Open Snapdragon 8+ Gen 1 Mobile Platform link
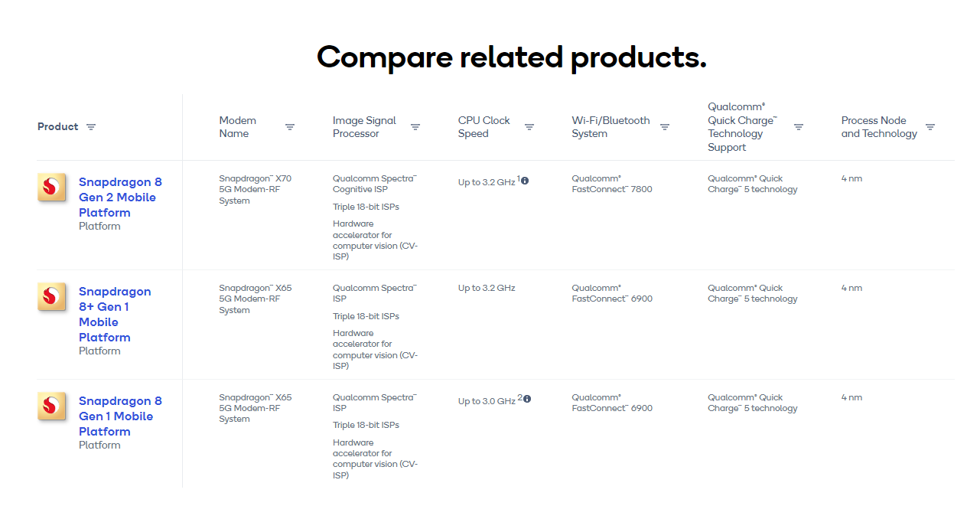Image resolution: width=980 pixels, height=506 pixels. coord(115,315)
